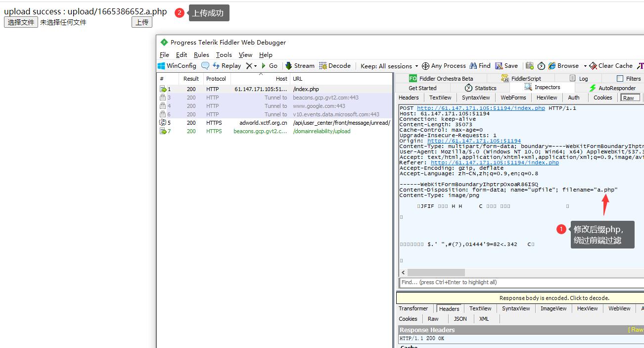Screen dimensions: 644x348
Task: Click the camera screenshot icon in toolbar
Action: pyautogui.click(x=530, y=66)
